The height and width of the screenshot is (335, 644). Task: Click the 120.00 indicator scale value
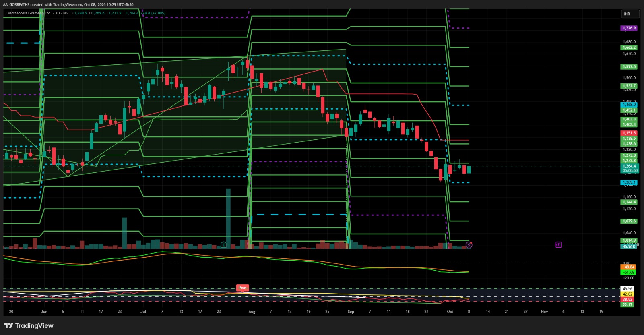click(x=628, y=278)
